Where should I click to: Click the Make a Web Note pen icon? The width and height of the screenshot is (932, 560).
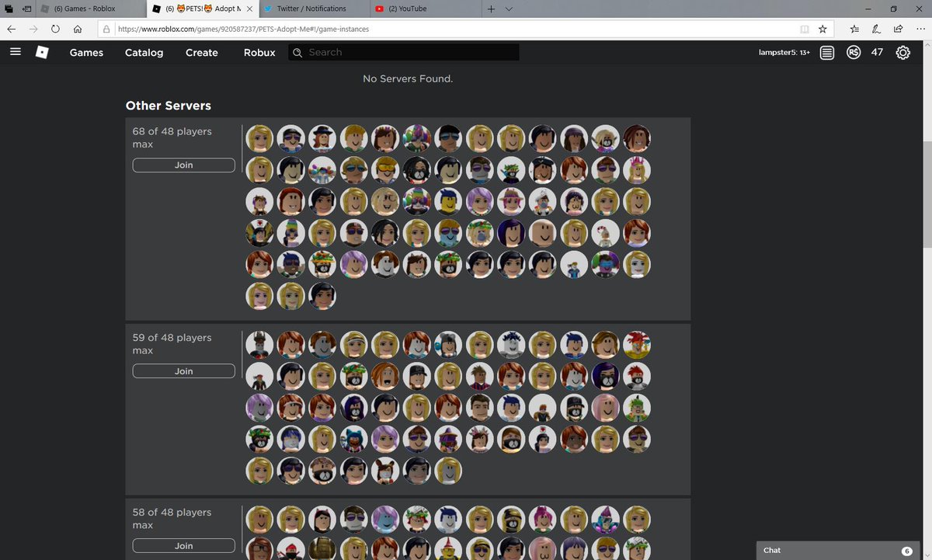876,29
